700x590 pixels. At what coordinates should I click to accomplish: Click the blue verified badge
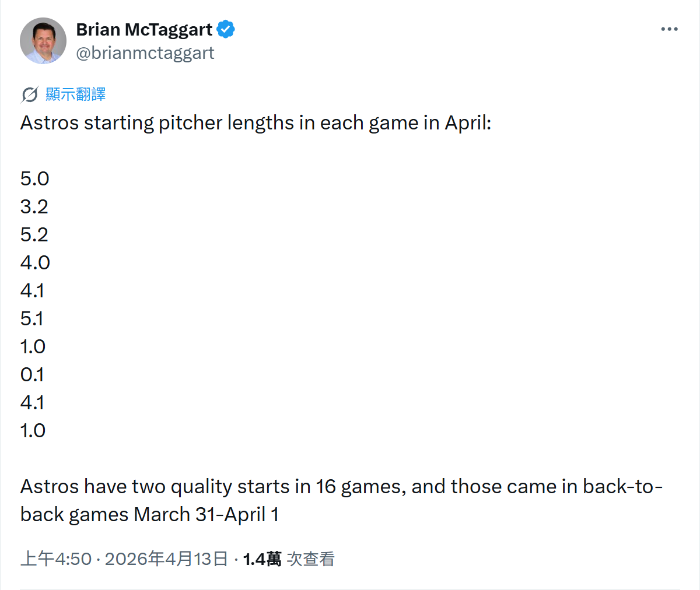tap(226, 29)
